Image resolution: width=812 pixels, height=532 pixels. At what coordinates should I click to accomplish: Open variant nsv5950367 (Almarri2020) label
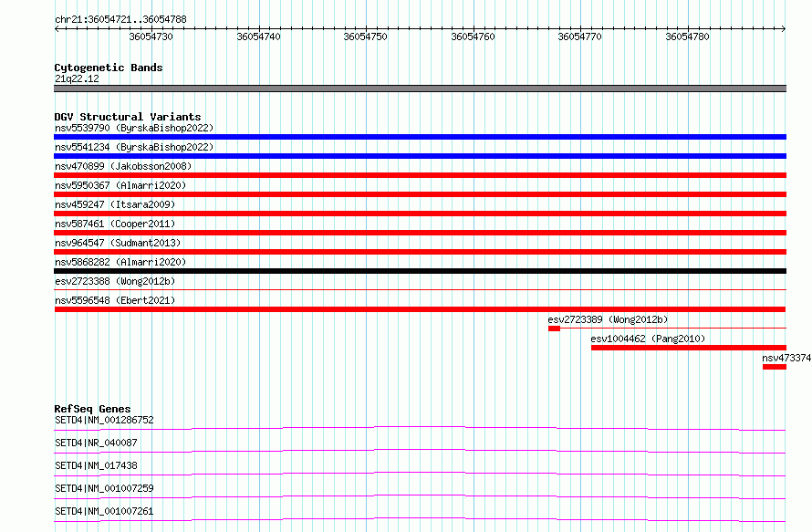click(x=120, y=185)
